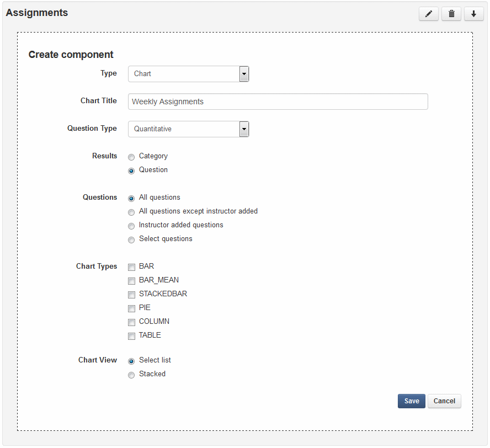Viewport: 490px width, 448px height.
Task: Toggle the TABLE chart type checkbox
Action: coord(131,337)
